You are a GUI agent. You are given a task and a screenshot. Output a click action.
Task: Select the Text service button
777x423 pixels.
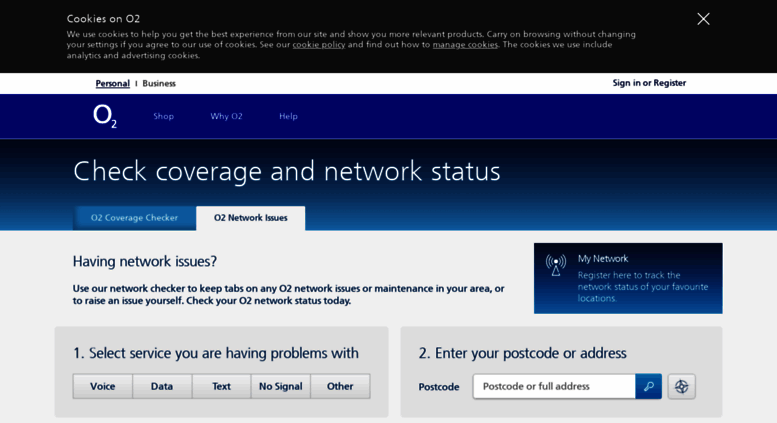click(x=222, y=386)
